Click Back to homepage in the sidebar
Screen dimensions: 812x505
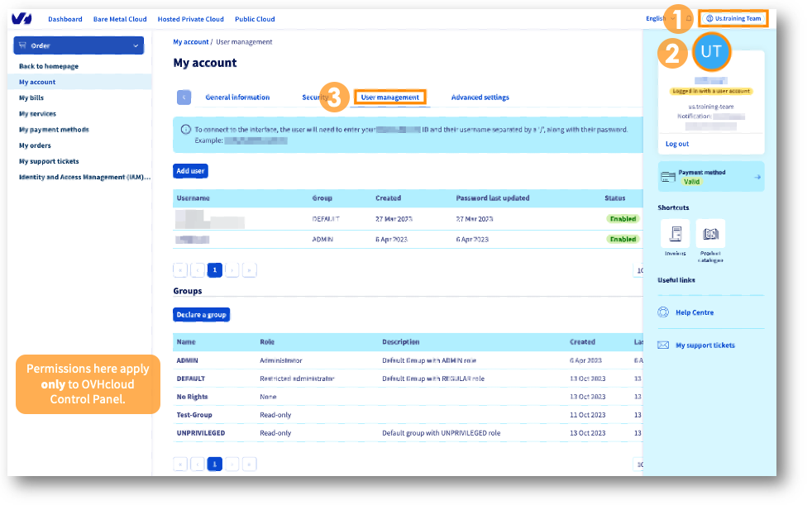[x=49, y=66]
